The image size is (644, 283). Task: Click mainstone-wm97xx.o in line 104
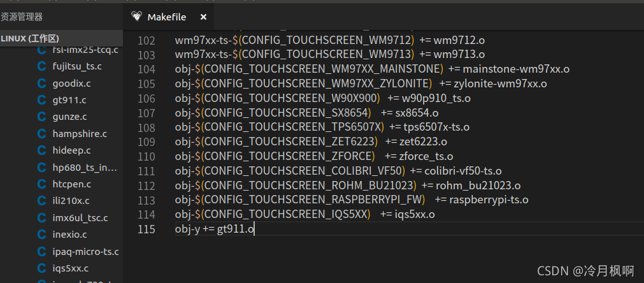tap(516, 69)
